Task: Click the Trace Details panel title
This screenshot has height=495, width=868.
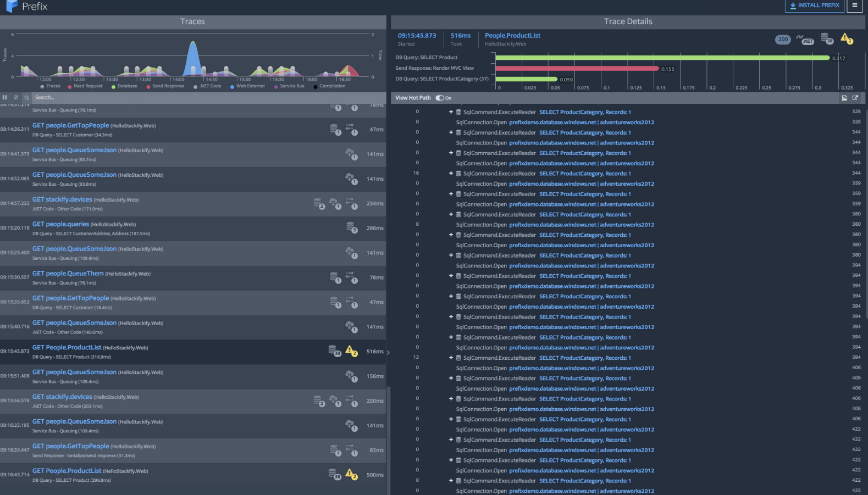Action: 628,21
